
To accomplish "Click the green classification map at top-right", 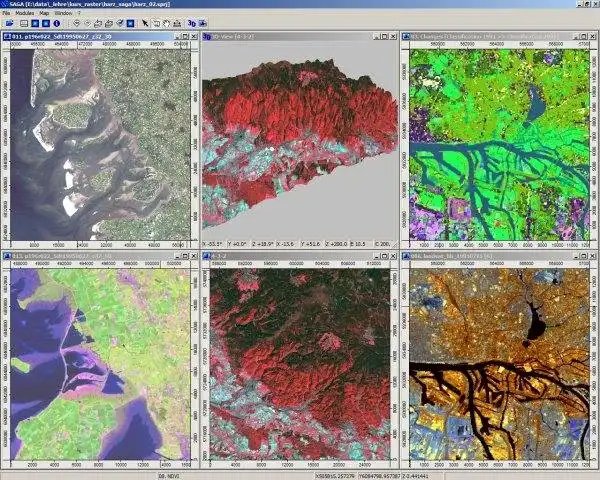I will 500,140.
